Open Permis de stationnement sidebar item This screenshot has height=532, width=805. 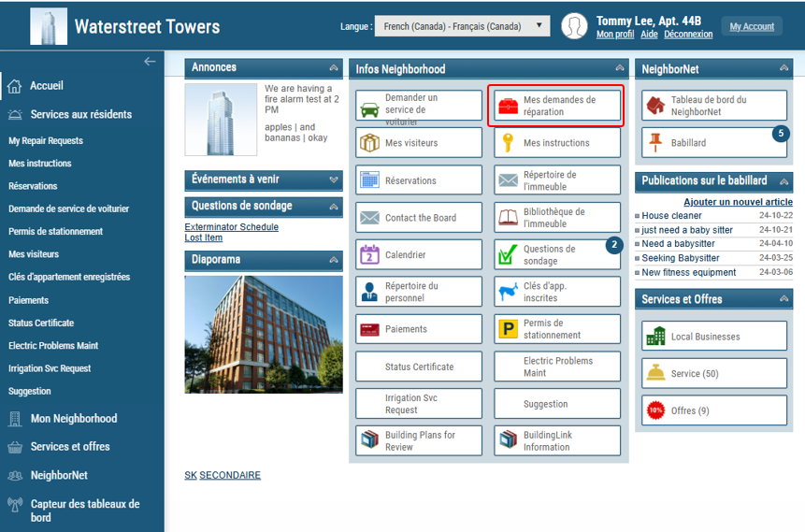pos(55,232)
